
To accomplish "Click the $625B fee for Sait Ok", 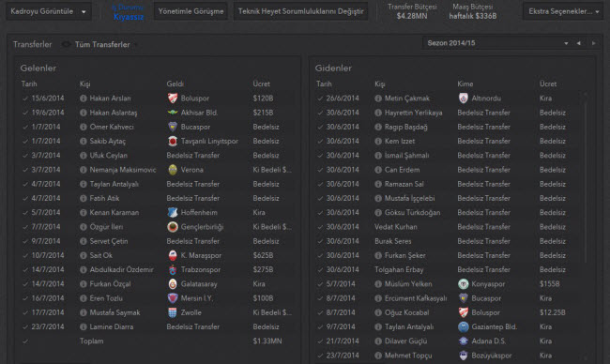I will [x=263, y=255].
